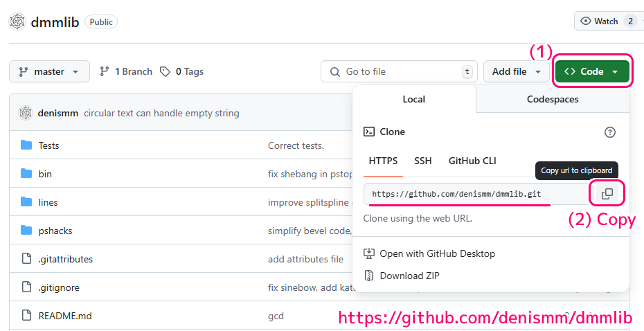Open the bin folder
This screenshot has width=644, height=331.
[x=45, y=174]
